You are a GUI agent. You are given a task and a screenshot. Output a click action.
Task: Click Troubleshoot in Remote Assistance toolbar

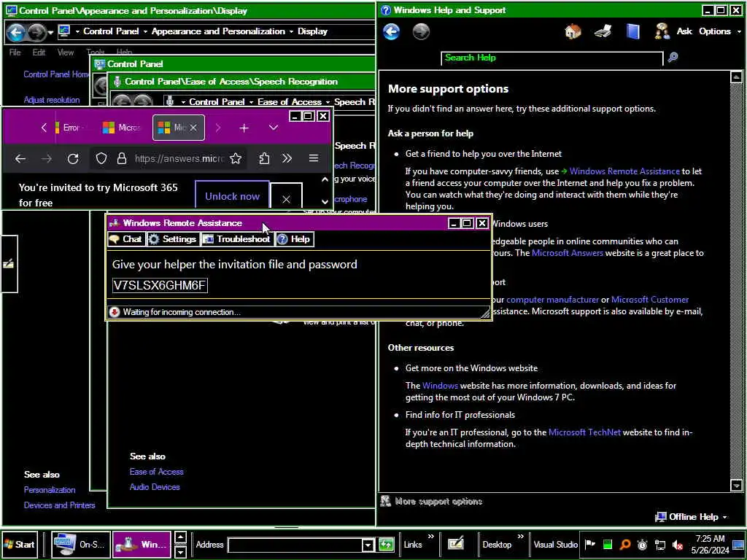(x=236, y=239)
